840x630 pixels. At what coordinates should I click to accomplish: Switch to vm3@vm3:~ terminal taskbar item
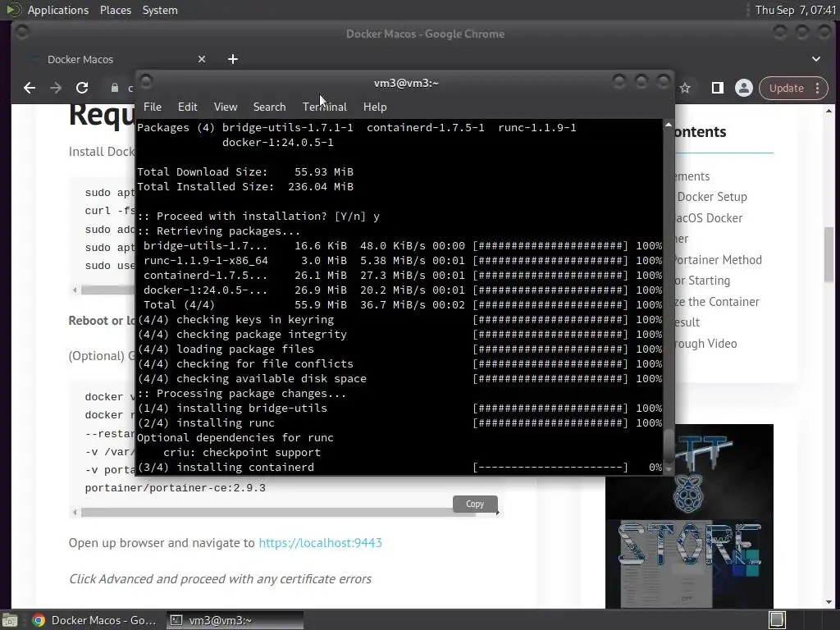click(x=235, y=620)
